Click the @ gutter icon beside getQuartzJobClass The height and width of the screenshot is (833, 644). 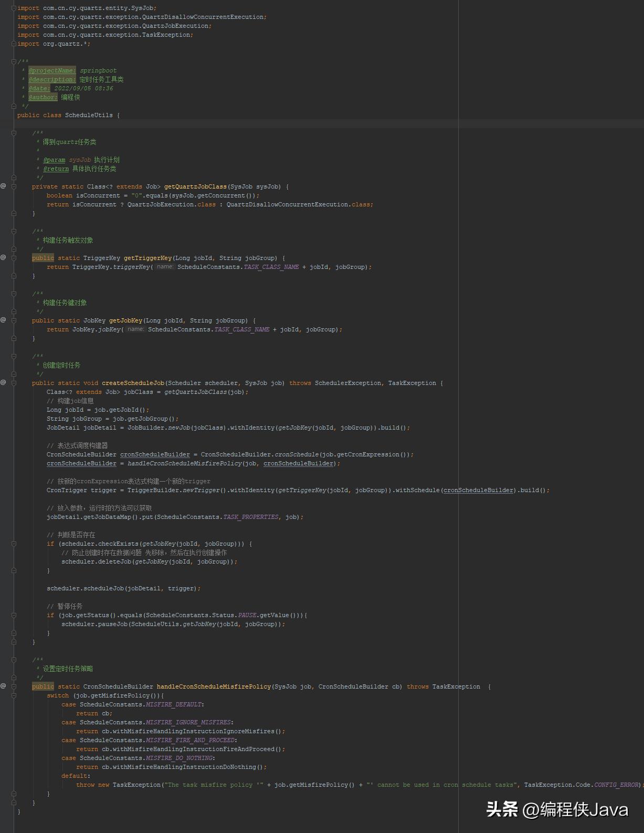(x=3, y=186)
